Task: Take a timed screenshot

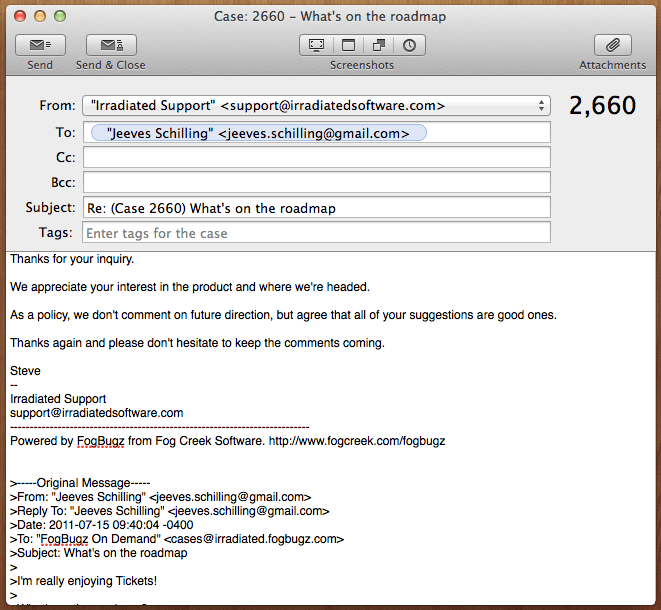Action: coord(410,45)
